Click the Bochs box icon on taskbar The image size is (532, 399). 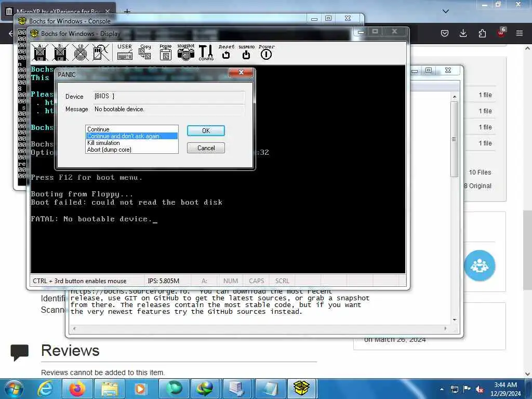(x=302, y=389)
